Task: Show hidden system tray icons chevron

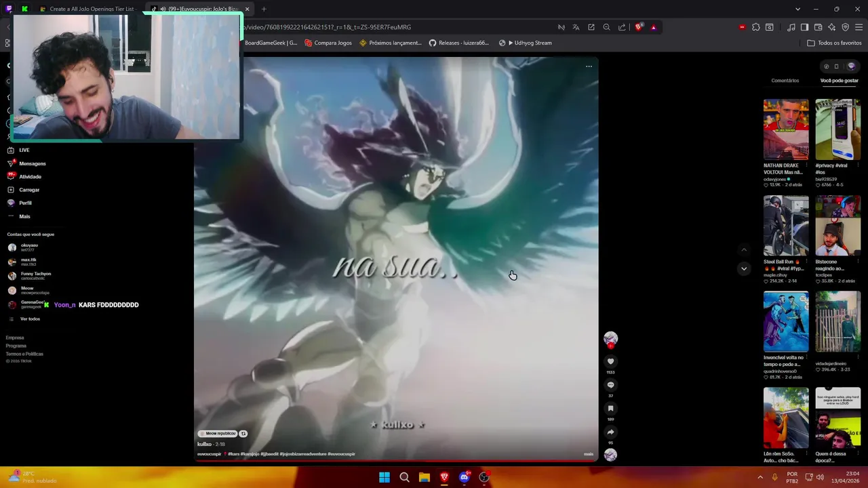Action: pos(760,477)
